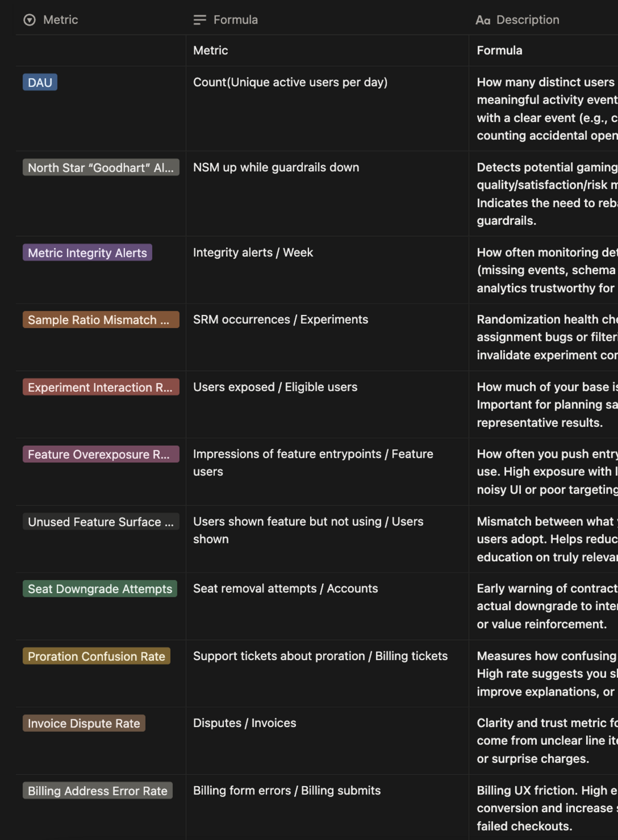The width and height of the screenshot is (618, 840).
Task: Open the Metric column header menu
Action: pyautogui.click(x=60, y=20)
